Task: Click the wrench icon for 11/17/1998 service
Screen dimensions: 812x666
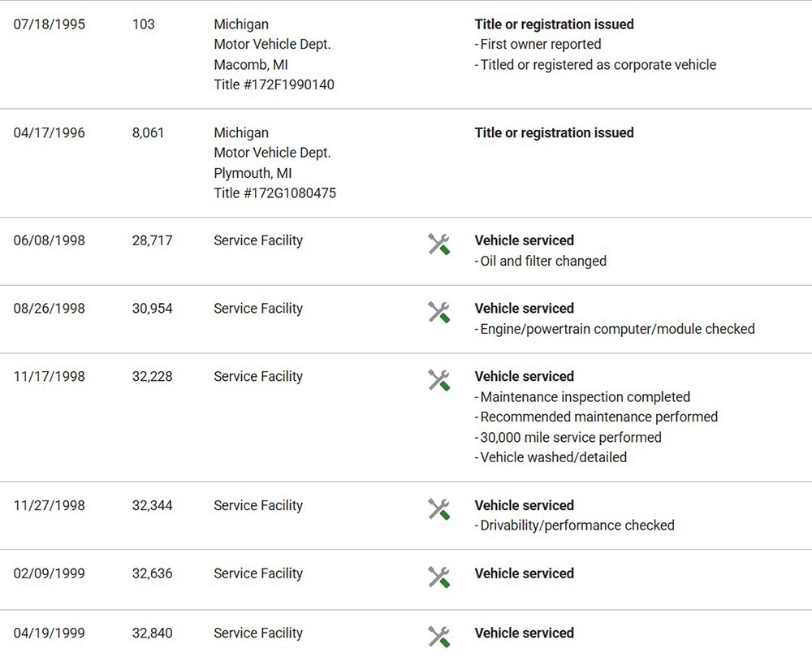Action: click(x=439, y=379)
